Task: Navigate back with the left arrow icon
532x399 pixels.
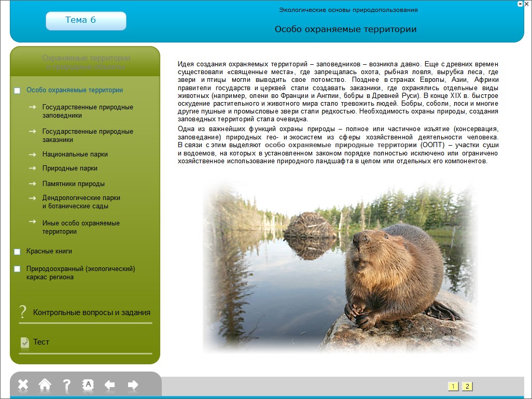Action: 110,384
